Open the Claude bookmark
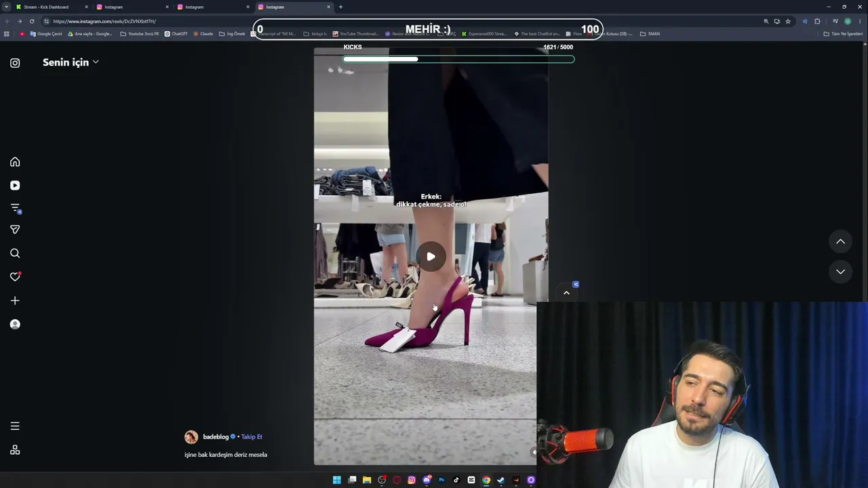This screenshot has width=868, height=488. pyautogui.click(x=203, y=34)
